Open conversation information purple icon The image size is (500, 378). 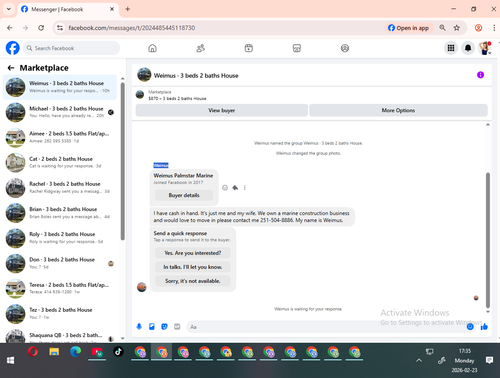480,75
